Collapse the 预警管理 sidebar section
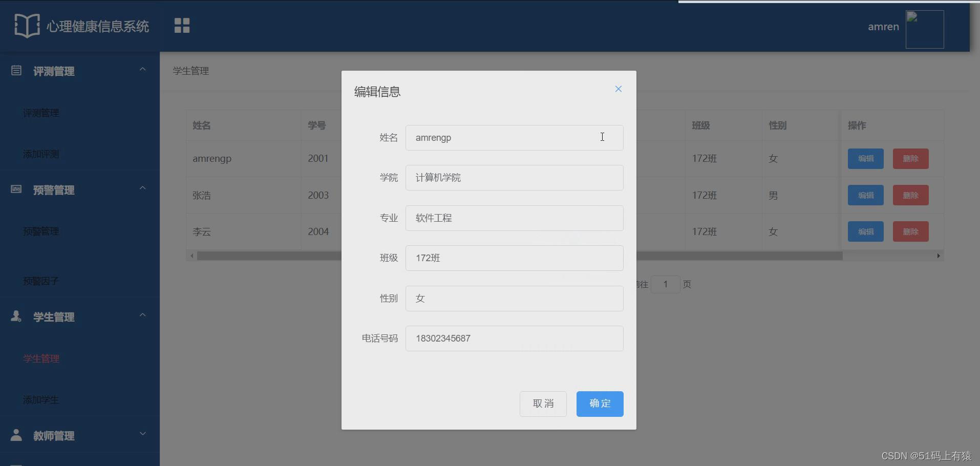This screenshot has height=466, width=980. click(142, 187)
